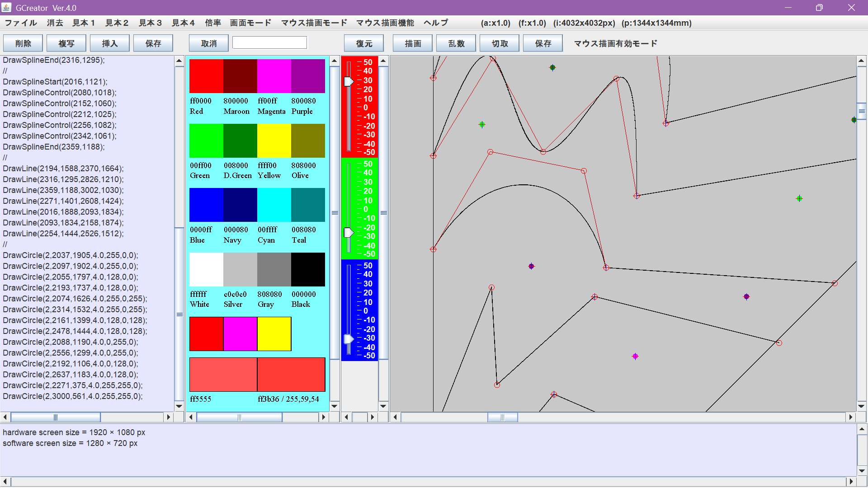Pick the Maroon 800000 color swatch

point(240,76)
